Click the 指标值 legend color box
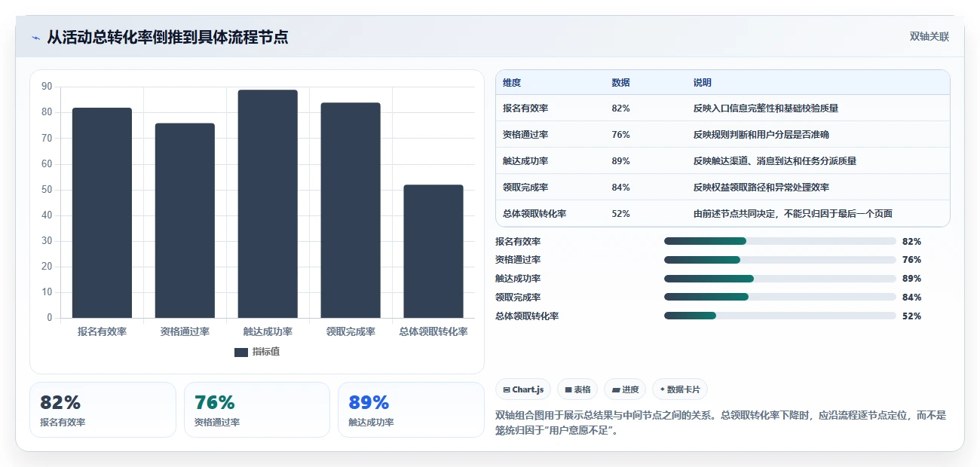980x467 pixels. click(241, 353)
